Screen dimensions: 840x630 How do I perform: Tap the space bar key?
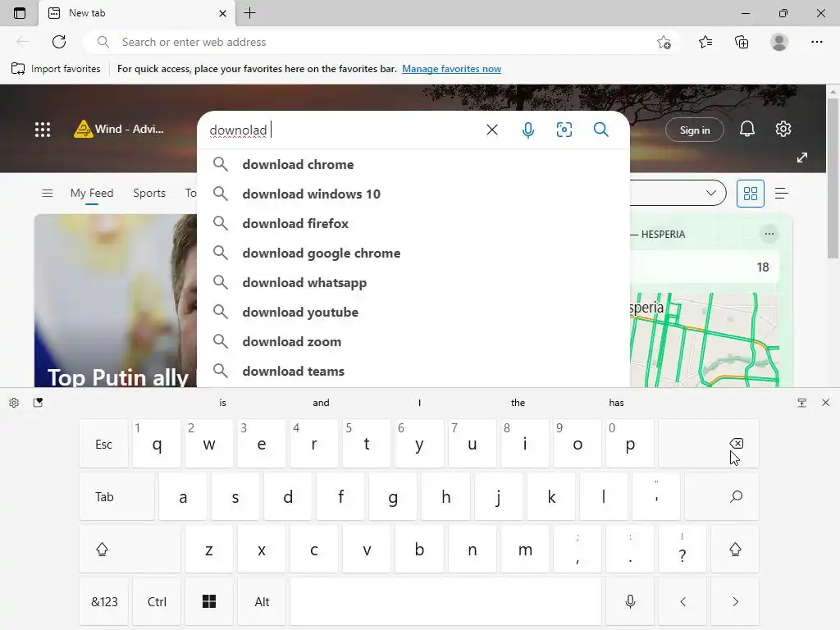coord(445,601)
